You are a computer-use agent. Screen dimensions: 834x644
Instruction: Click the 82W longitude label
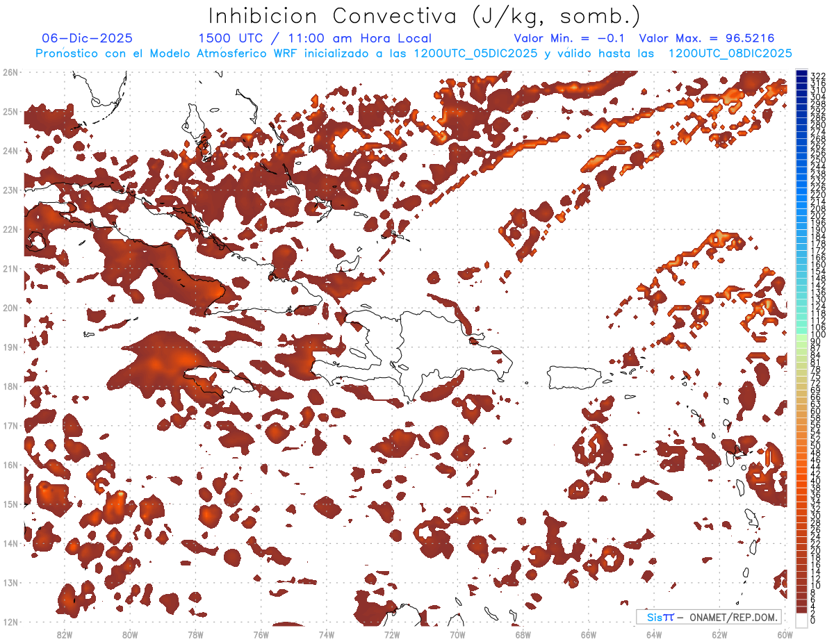[x=65, y=634]
